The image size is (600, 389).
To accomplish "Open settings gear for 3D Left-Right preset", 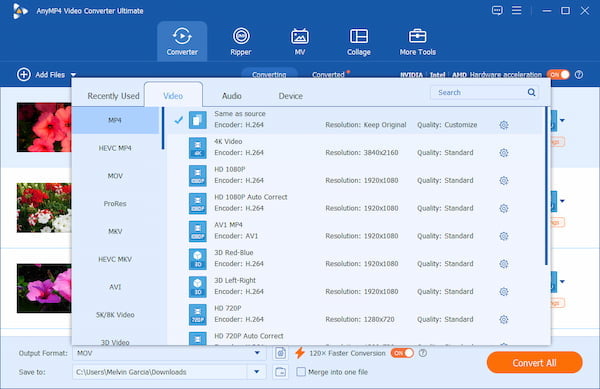I will click(x=504, y=292).
